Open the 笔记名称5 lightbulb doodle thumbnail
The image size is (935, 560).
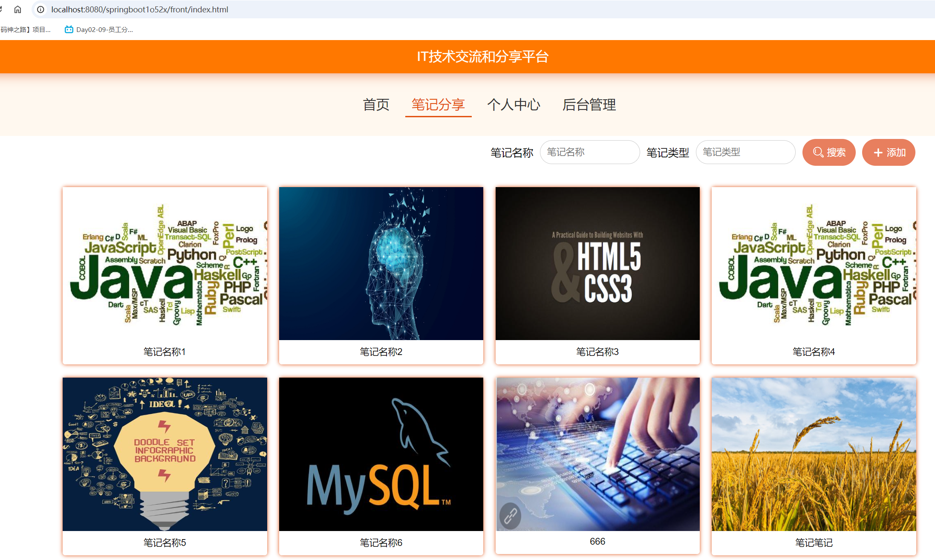click(x=165, y=454)
